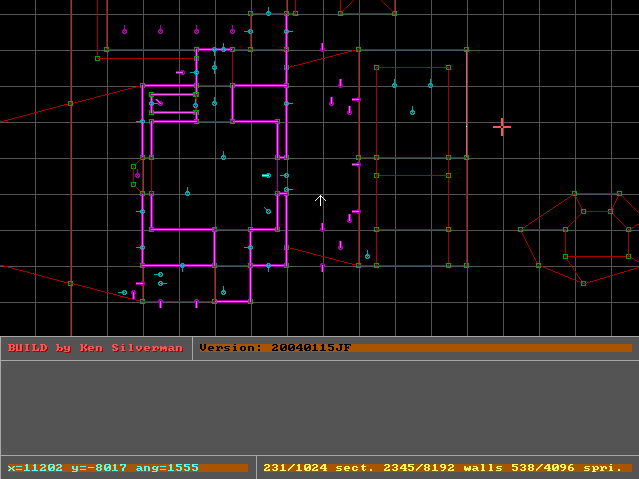
Task: Pick leftmost magenta sprite in top row of four
Action: 124,31
